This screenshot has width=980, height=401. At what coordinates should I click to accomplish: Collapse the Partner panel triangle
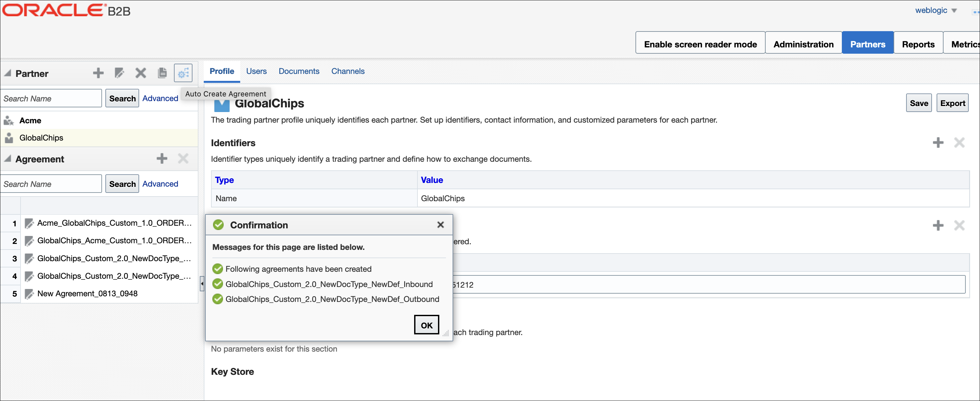7,73
